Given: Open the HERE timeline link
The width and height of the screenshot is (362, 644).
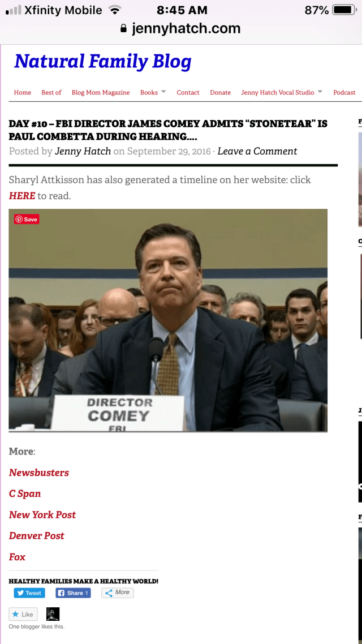Looking at the screenshot, I should [21, 196].
